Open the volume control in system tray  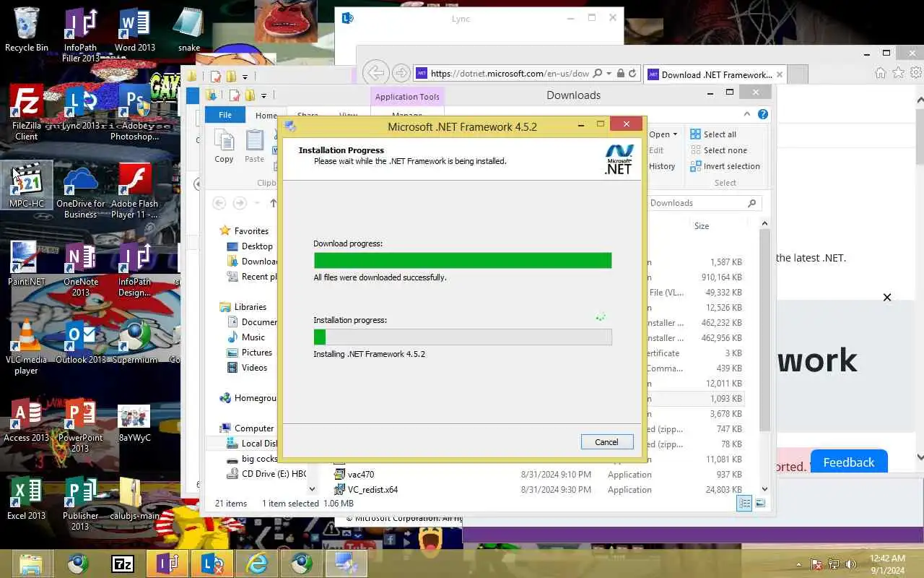[x=851, y=564]
